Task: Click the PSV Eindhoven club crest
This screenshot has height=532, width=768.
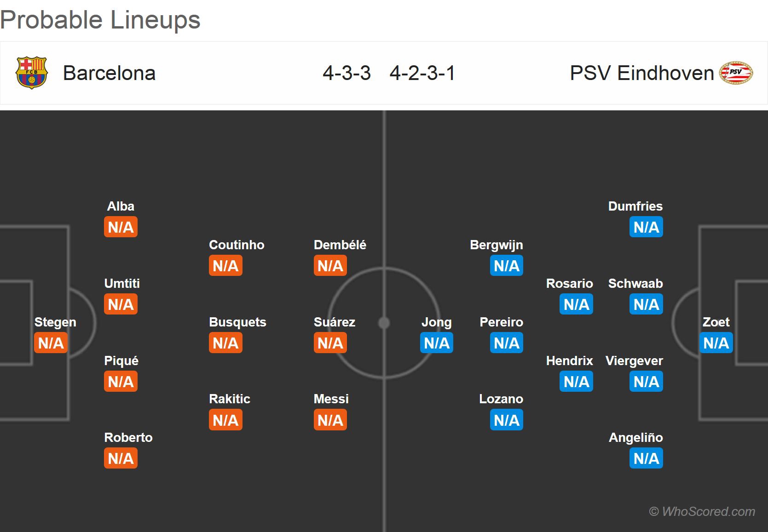Action: pos(736,73)
